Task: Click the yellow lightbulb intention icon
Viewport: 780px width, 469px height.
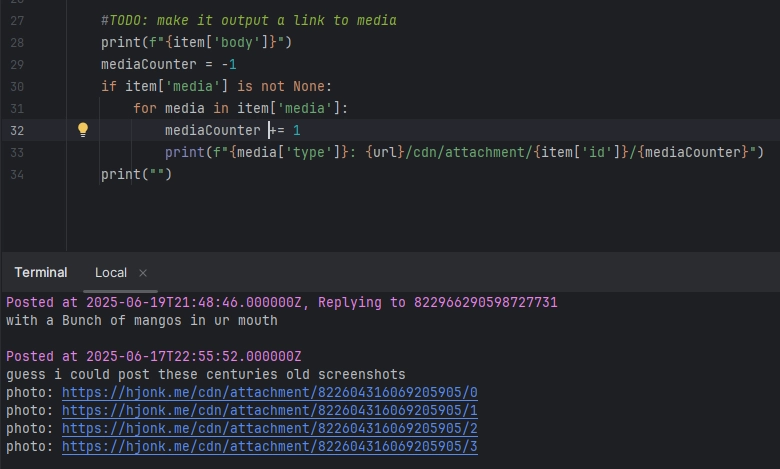Action: [83, 130]
